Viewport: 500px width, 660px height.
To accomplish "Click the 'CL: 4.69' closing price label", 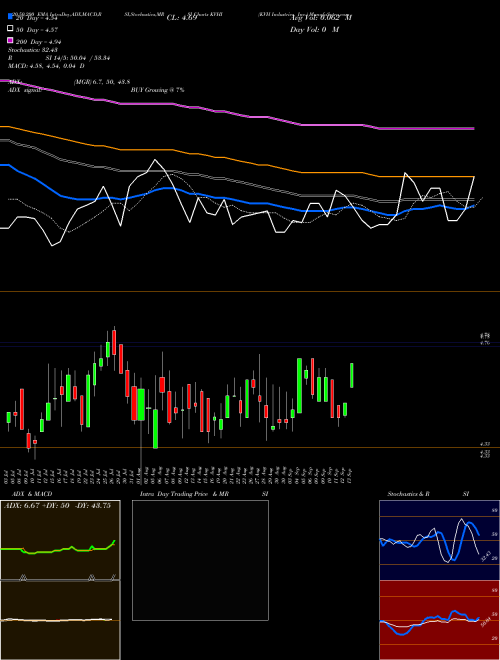I will click(182, 18).
